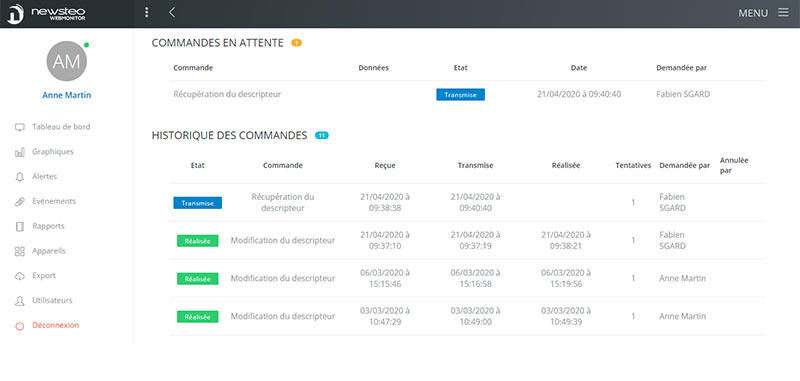The image size is (800, 381).
Task: Collapse sidebar with the back chevron
Action: (x=172, y=13)
